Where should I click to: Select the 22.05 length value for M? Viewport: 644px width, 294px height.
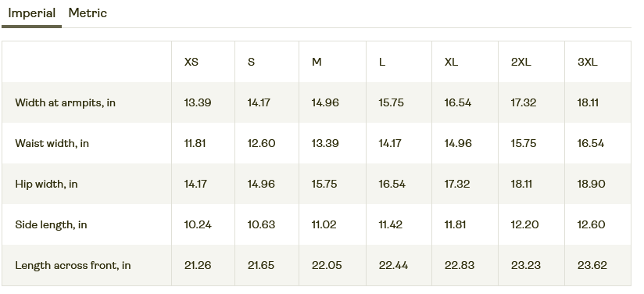coord(327,266)
